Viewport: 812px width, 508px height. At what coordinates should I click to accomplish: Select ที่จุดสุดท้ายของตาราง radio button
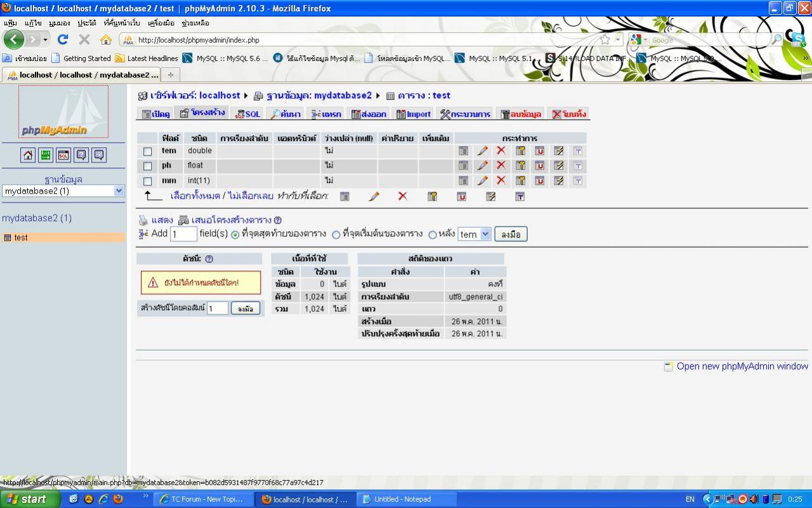pyautogui.click(x=235, y=235)
